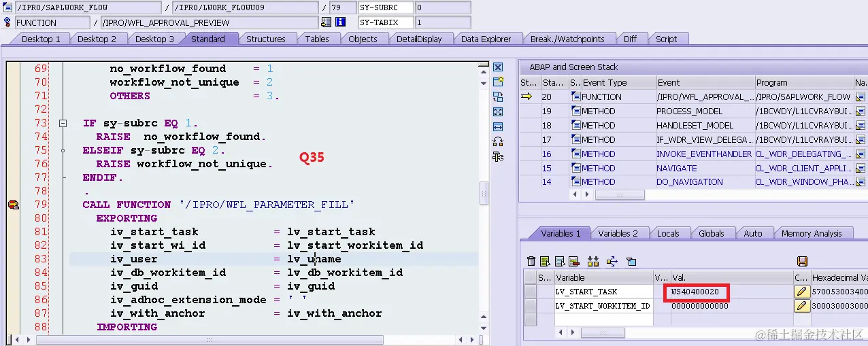
Task: Open the Objects tab
Action: (x=363, y=39)
